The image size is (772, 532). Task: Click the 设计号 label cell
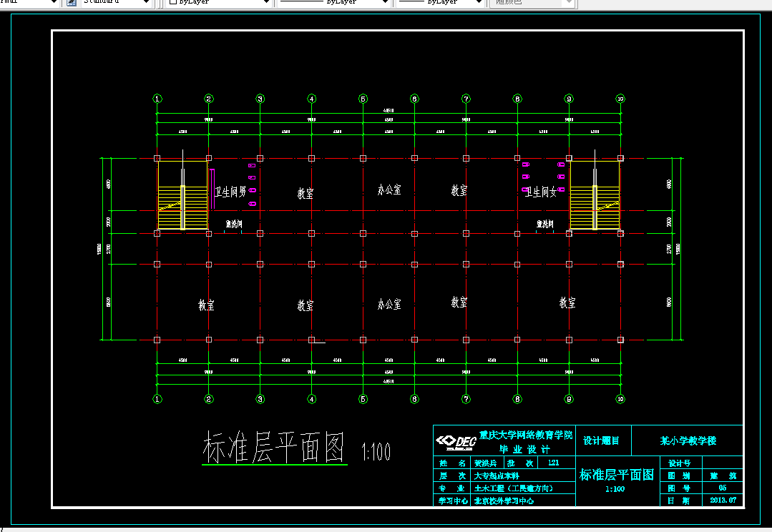(x=680, y=463)
